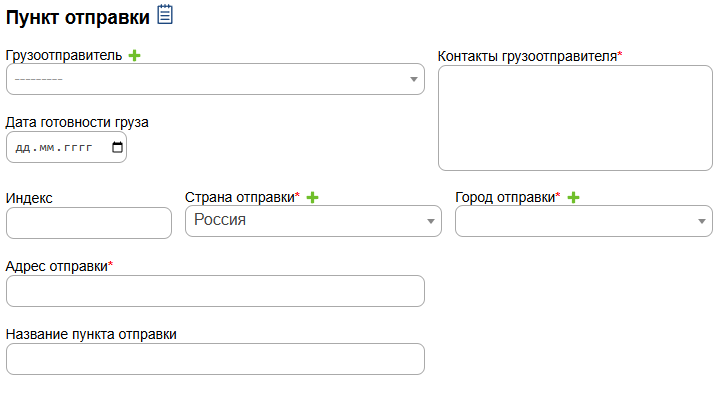Click the Адрес отправки input field

[215, 291]
